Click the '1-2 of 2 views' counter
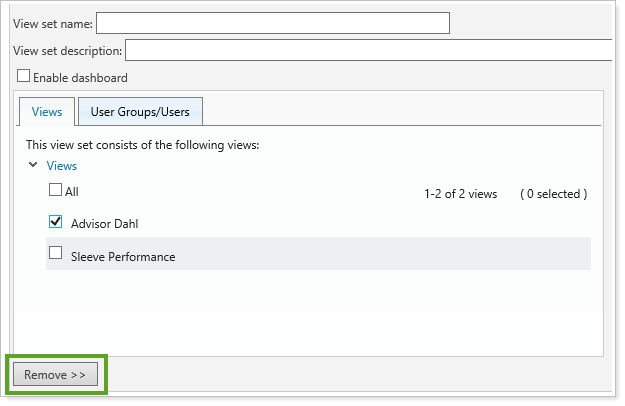Image resolution: width=625 pixels, height=406 pixels. 460,194
